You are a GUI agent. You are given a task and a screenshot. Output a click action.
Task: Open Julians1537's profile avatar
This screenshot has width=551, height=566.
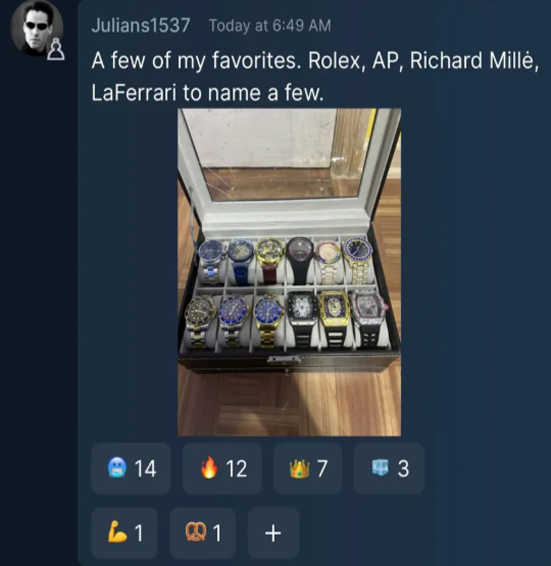(x=37, y=28)
